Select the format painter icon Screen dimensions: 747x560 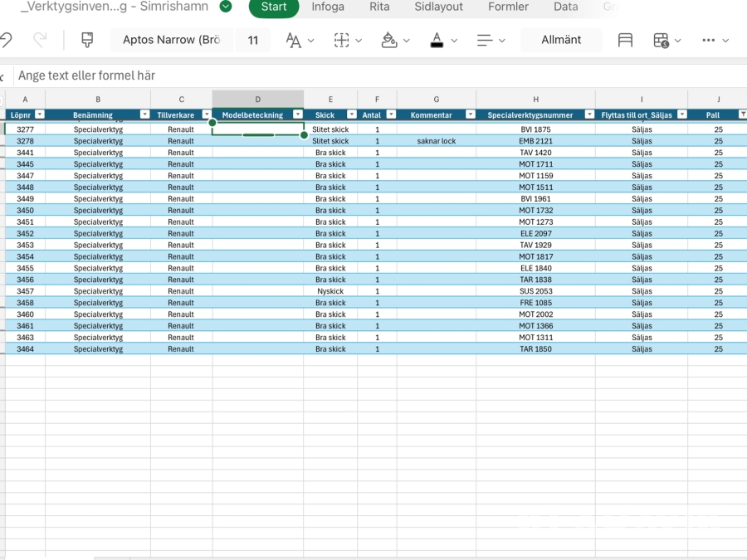87,40
